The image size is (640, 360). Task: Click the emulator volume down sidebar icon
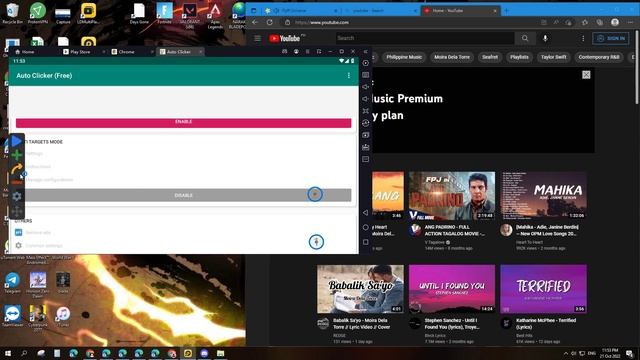pos(366,99)
